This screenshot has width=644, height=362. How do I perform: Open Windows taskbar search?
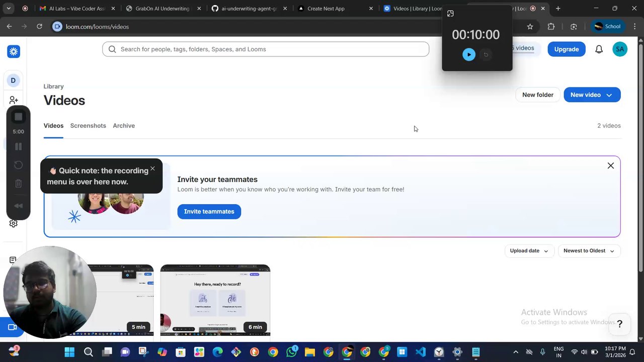(88, 352)
